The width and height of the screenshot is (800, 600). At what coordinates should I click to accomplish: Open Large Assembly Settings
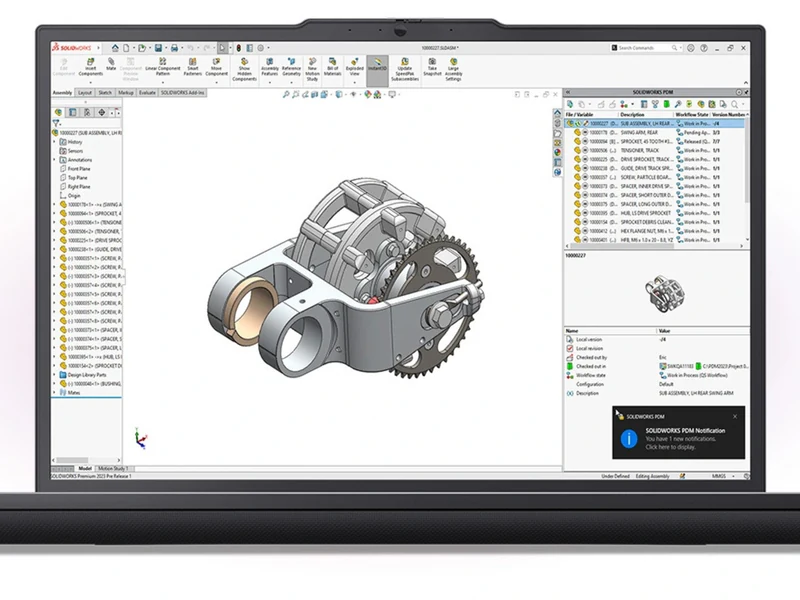454,69
